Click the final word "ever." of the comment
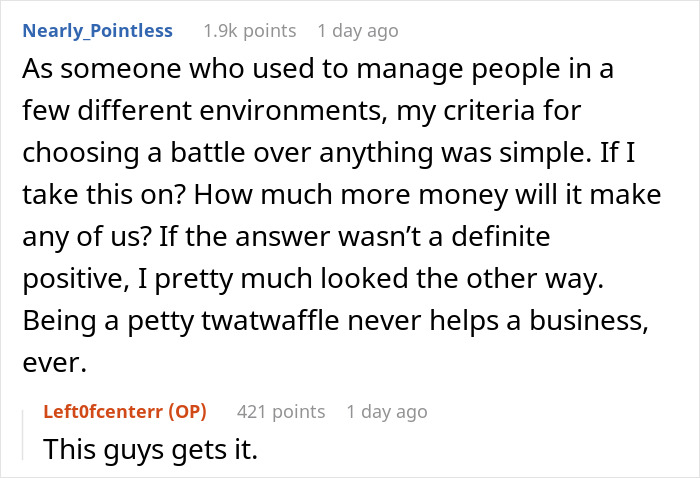The width and height of the screenshot is (700, 478). [54, 362]
